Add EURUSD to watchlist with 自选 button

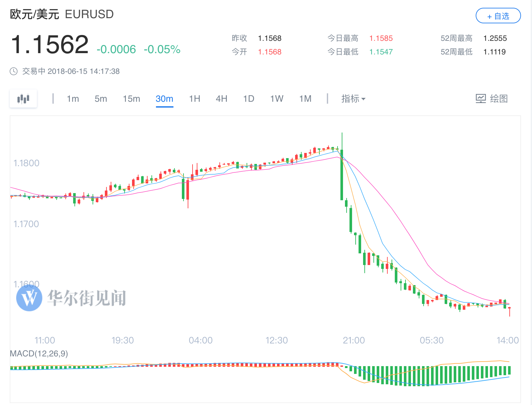(x=498, y=16)
